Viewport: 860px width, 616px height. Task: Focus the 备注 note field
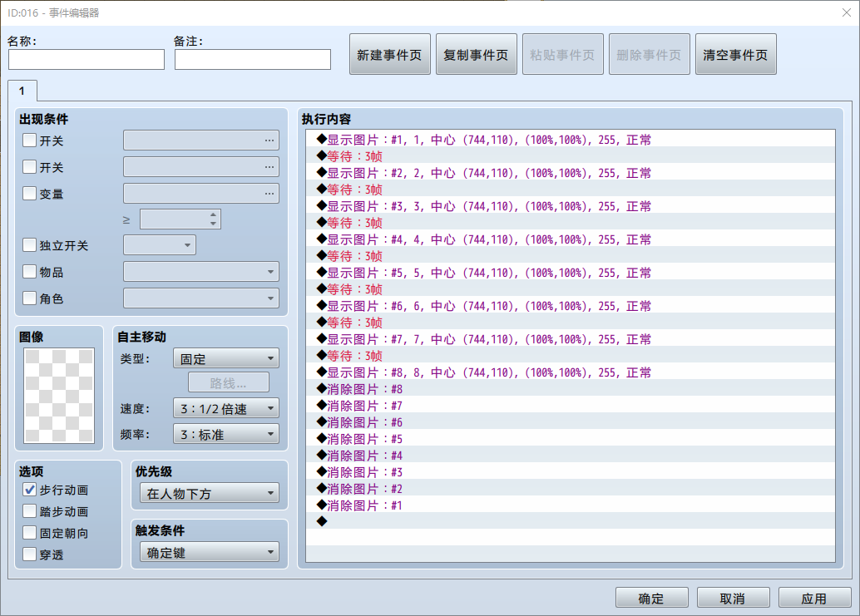coord(253,59)
